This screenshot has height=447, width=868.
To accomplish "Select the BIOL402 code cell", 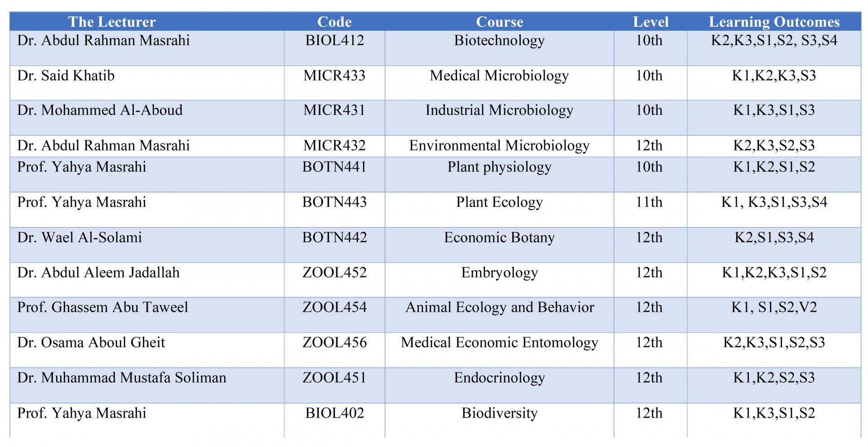I will click(334, 413).
